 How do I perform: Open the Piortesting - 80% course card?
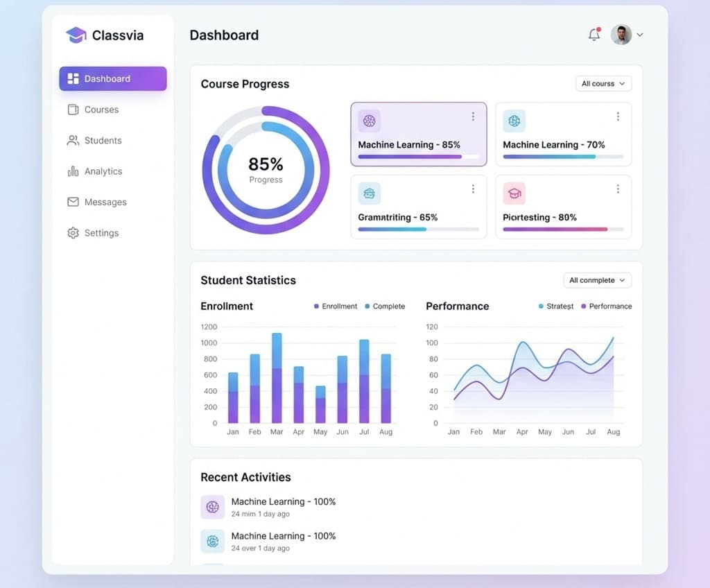tap(563, 207)
